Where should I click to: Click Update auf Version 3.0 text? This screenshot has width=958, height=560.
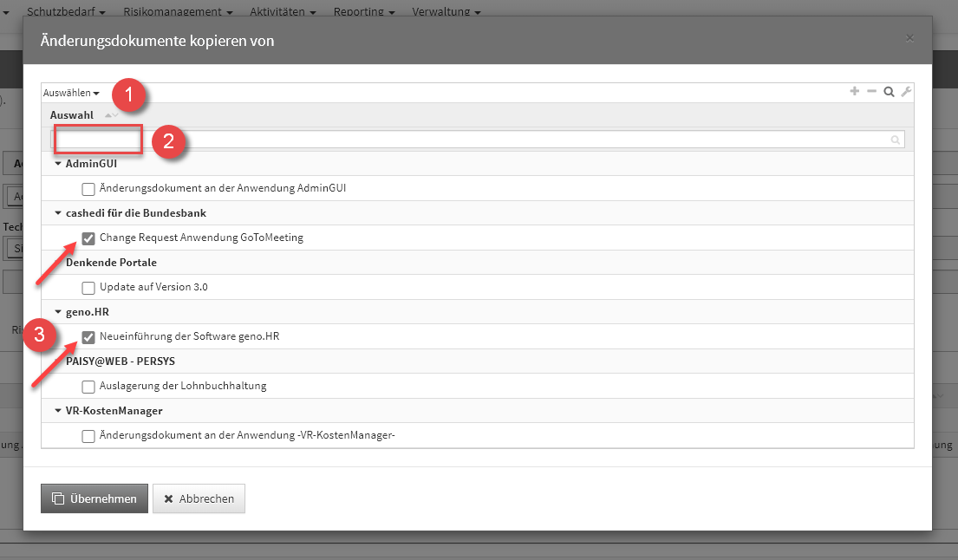[x=153, y=287]
